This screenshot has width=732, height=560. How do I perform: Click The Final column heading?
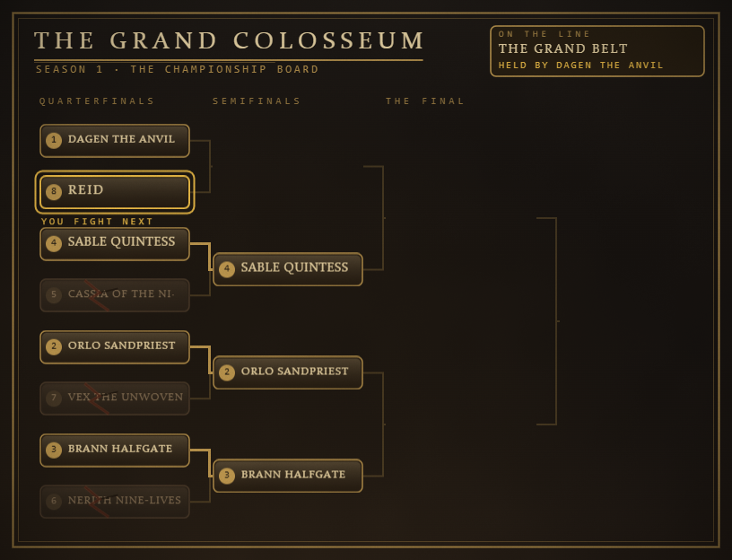pyautogui.click(x=425, y=101)
